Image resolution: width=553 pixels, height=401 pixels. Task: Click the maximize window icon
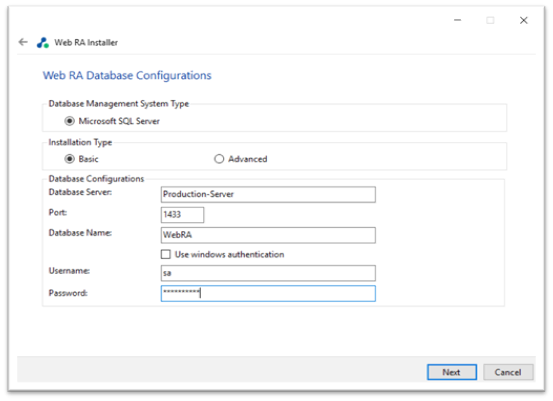490,20
